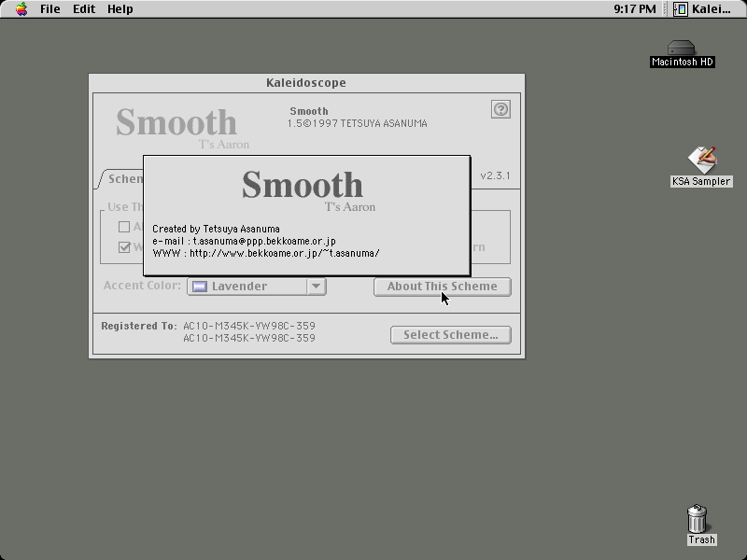This screenshot has height=560, width=747.
Task: Click the v2.3.1 version label
Action: tap(496, 175)
